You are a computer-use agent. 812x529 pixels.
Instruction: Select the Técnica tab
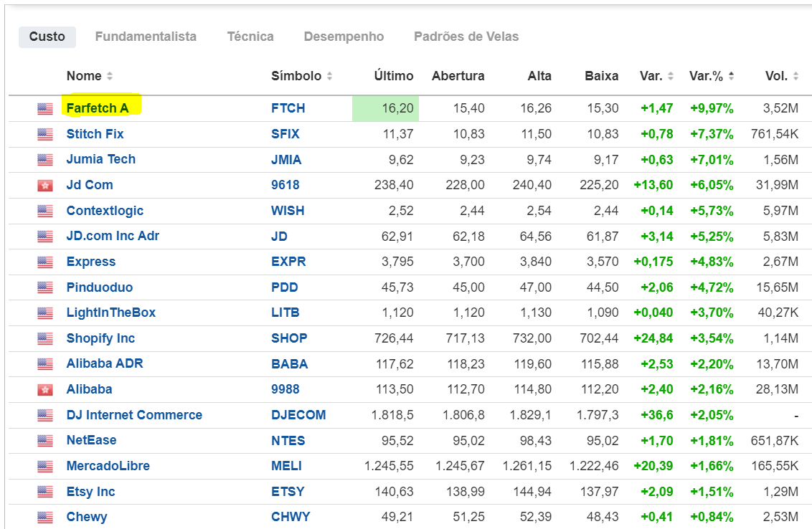[x=250, y=37]
